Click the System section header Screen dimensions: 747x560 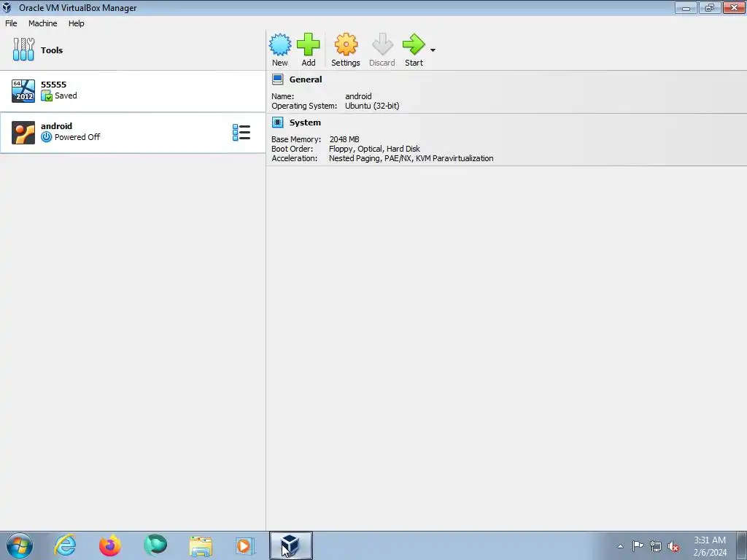pyautogui.click(x=305, y=122)
